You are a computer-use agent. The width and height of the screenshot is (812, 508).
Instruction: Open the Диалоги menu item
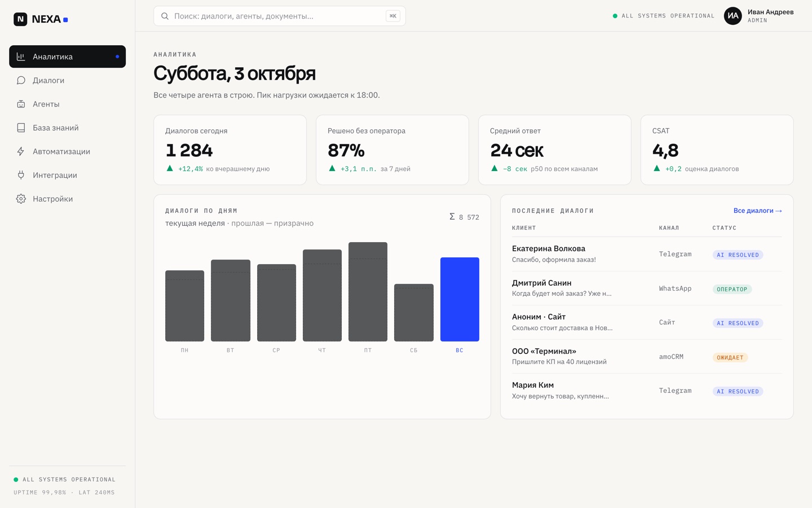(67, 80)
